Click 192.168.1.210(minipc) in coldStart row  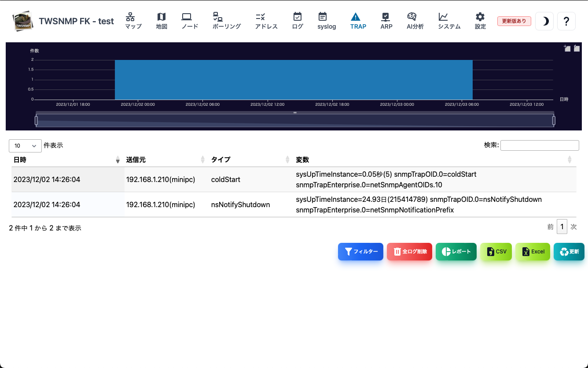pos(161,180)
